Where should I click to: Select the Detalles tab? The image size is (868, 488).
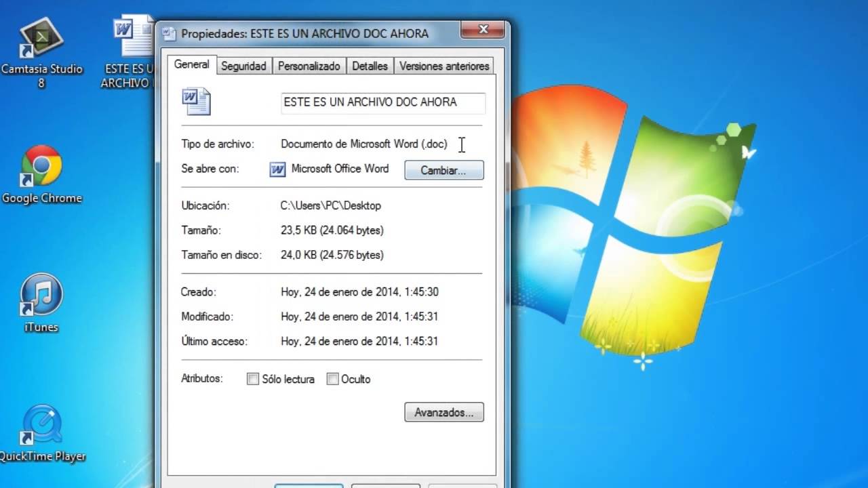point(370,66)
